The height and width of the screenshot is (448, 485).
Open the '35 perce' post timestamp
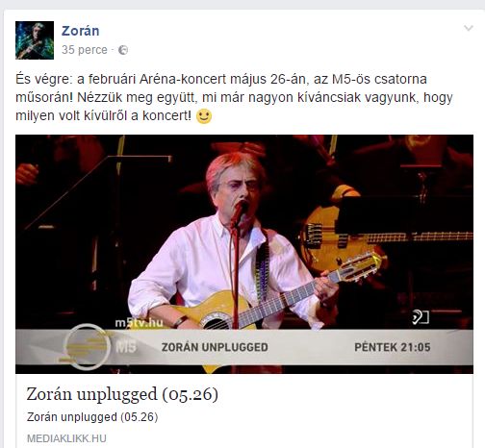tap(85, 50)
